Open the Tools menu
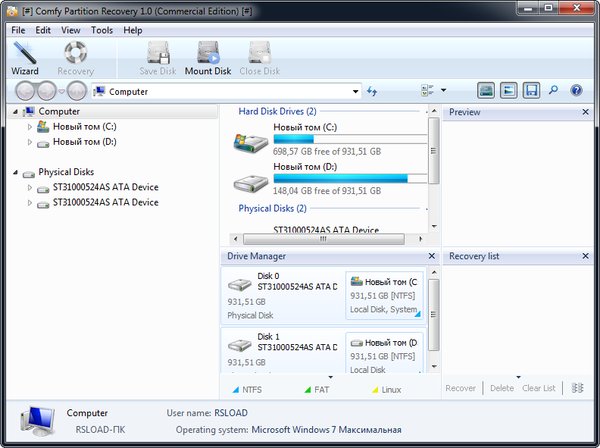600x448 pixels. pyautogui.click(x=102, y=30)
